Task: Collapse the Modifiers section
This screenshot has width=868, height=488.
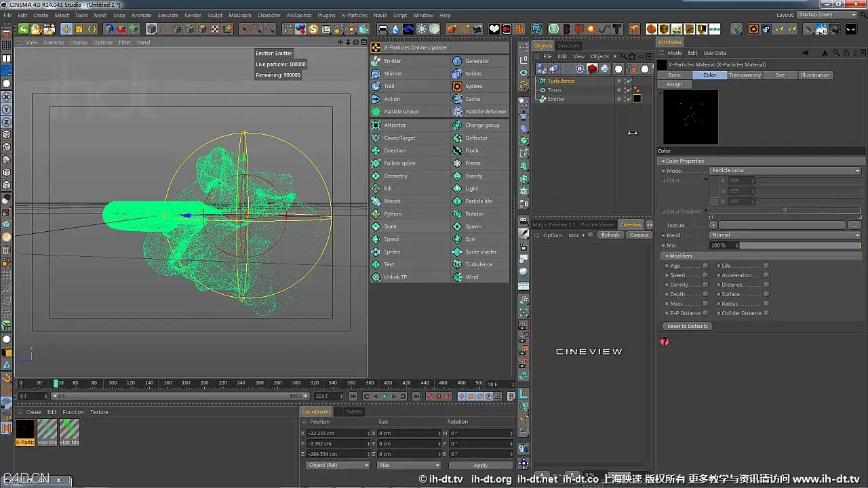Action: pyautogui.click(x=667, y=256)
